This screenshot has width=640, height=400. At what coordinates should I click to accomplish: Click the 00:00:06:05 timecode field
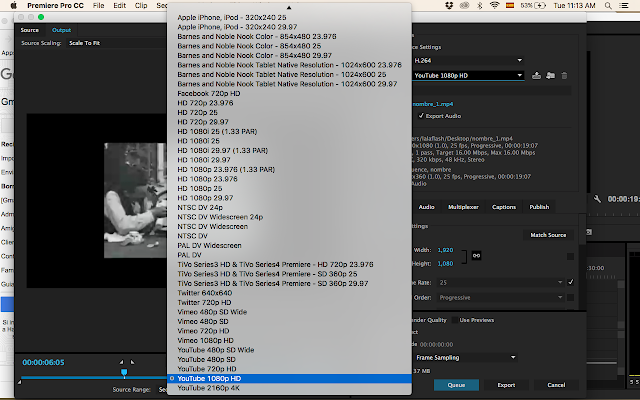43,362
